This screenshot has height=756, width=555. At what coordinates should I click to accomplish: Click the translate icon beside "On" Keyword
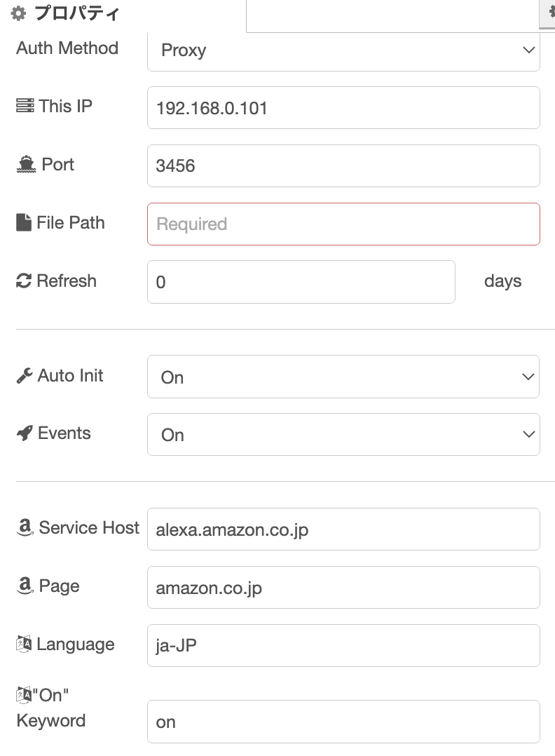pyautogui.click(x=22, y=694)
